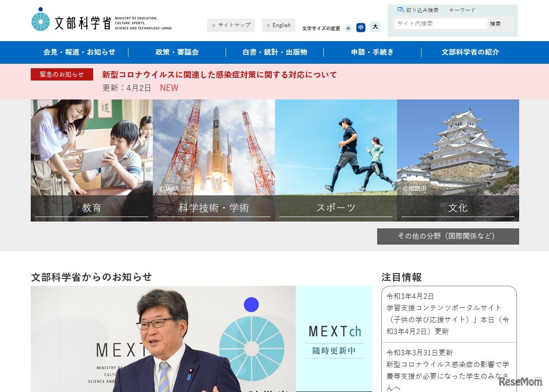Open the 政策・審議会 menu
Image resolution: width=549 pixels, height=392 pixels.
tap(177, 52)
